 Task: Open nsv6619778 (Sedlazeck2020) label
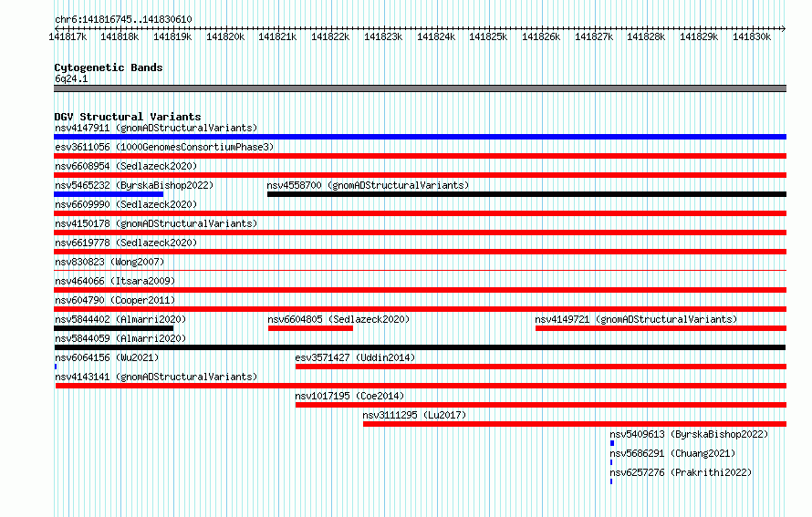pyautogui.click(x=126, y=243)
